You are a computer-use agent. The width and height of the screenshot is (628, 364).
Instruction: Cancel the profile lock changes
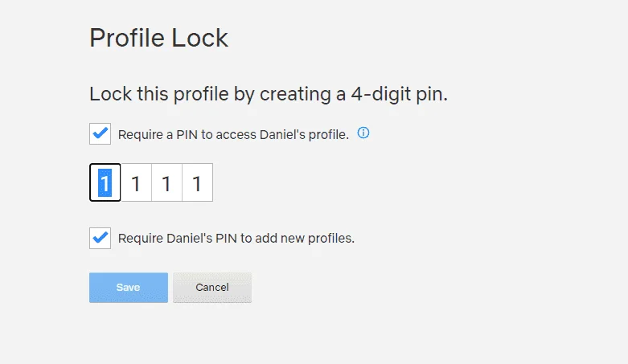pyautogui.click(x=212, y=288)
